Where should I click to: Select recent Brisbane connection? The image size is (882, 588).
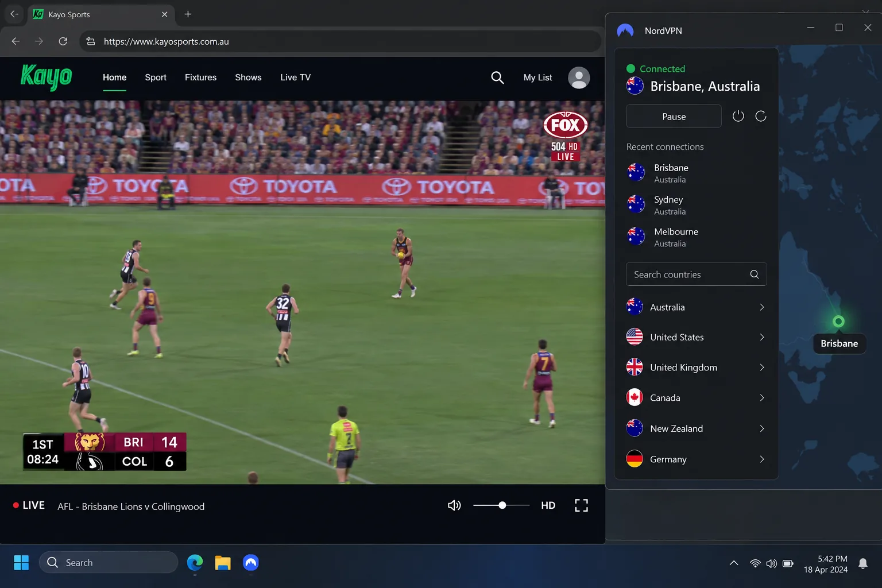pos(696,173)
